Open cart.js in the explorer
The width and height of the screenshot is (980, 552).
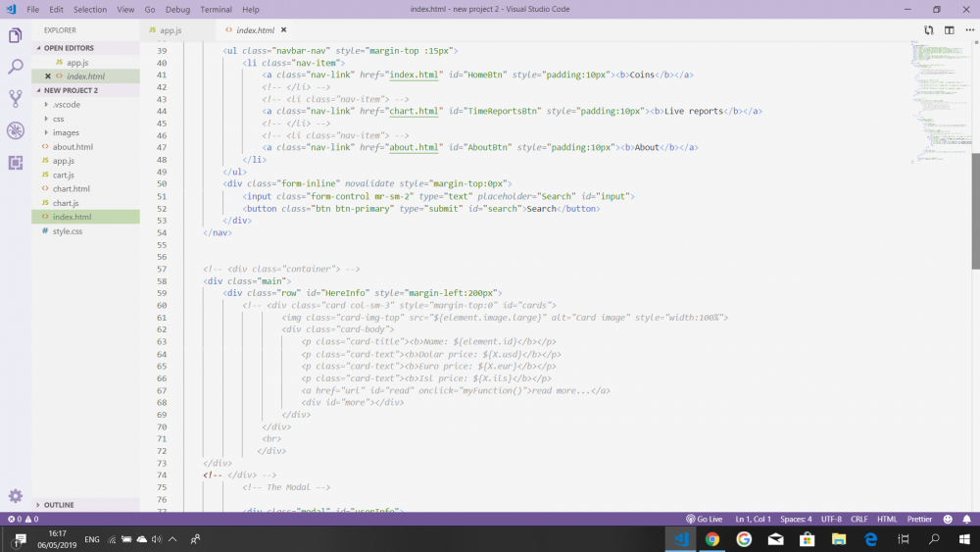pyautogui.click(x=63, y=176)
